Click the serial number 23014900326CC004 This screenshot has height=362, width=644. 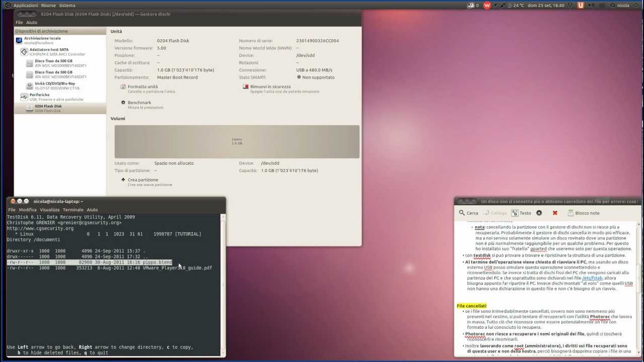317,41
